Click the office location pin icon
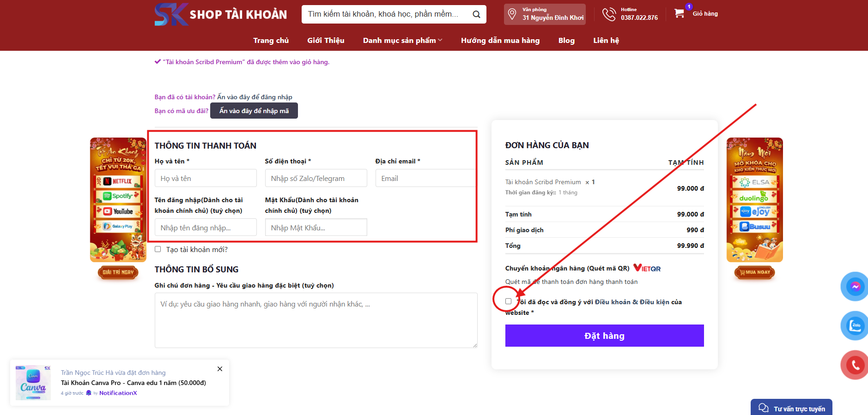Viewport: 868px width, 415px height. tap(512, 14)
